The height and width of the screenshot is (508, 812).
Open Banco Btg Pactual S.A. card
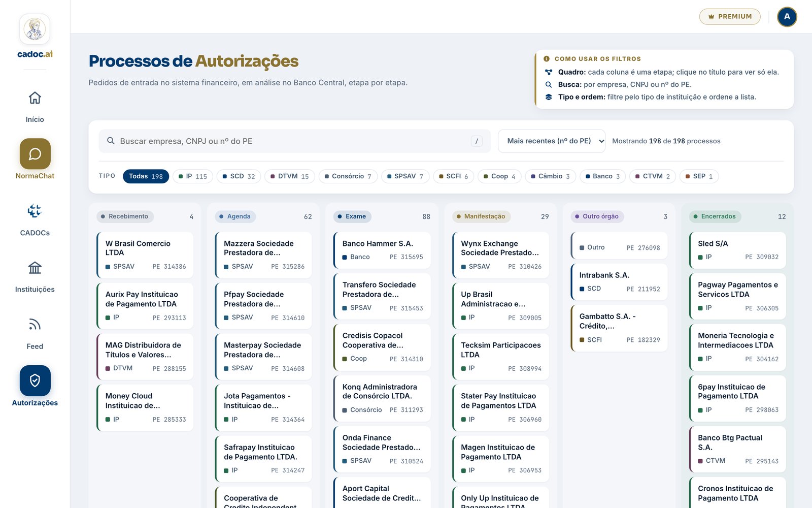point(737,449)
